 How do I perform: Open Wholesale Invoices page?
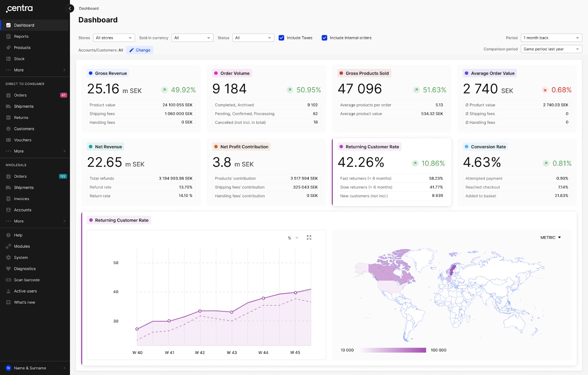35,199
